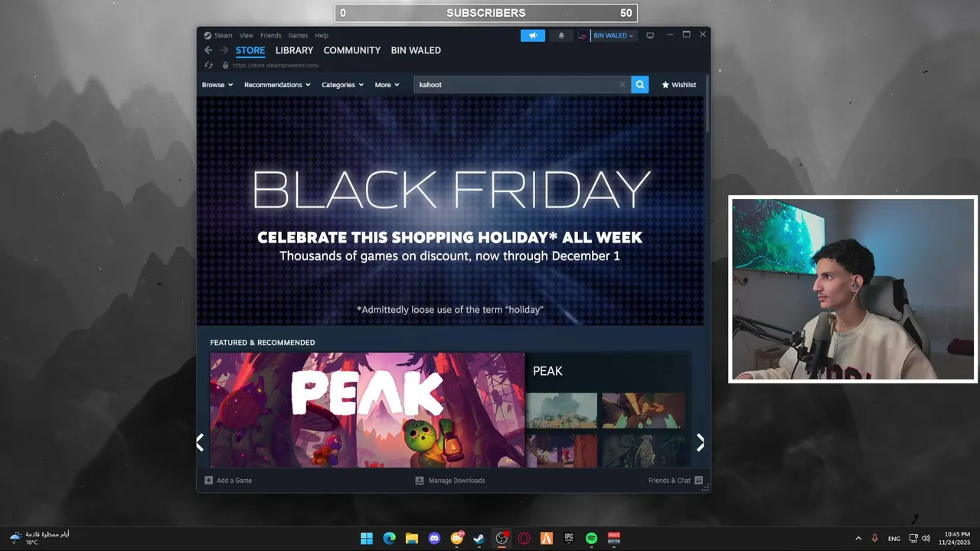Click the BIN WALED profile avatar

pyautogui.click(x=584, y=35)
